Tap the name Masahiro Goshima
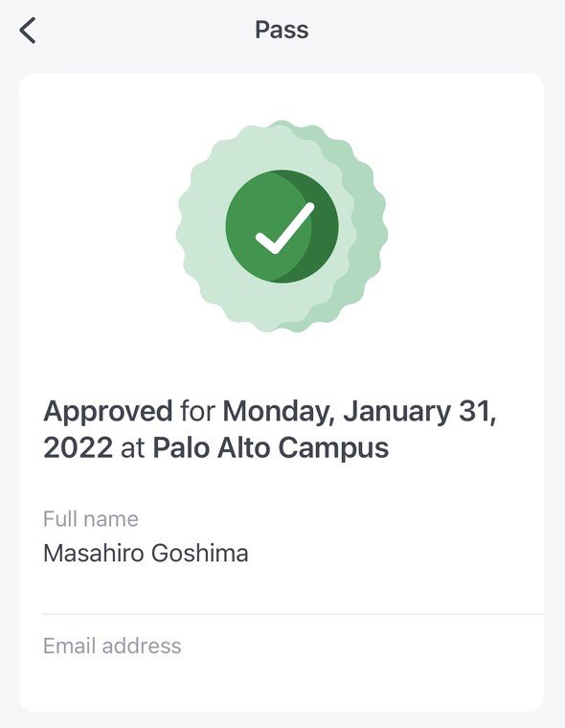 point(146,553)
